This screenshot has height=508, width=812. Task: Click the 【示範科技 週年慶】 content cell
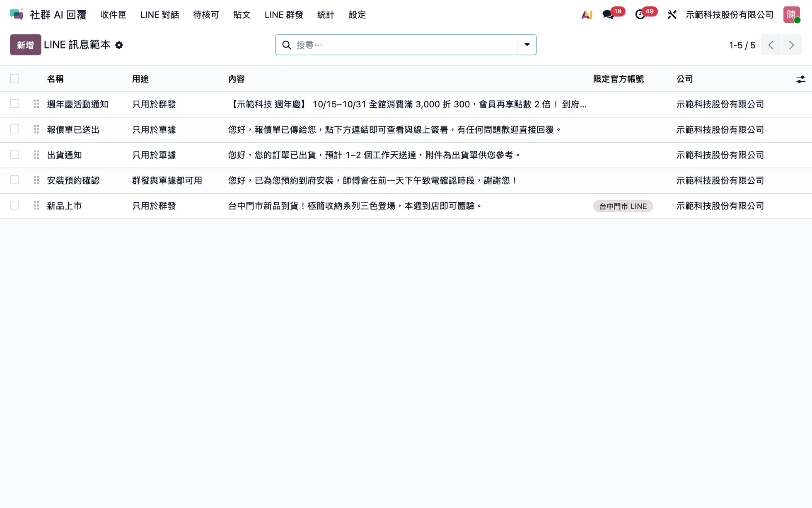pos(407,105)
